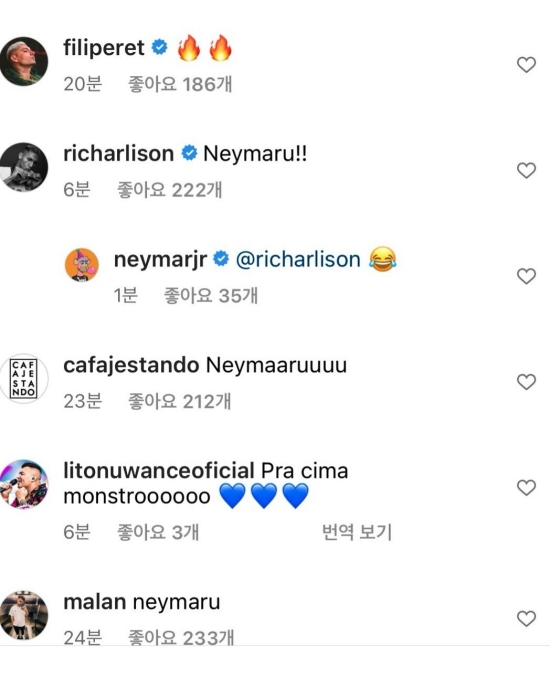Open richarlison's profile avatar
This screenshot has height=687, width=550.
pyautogui.click(x=24, y=167)
